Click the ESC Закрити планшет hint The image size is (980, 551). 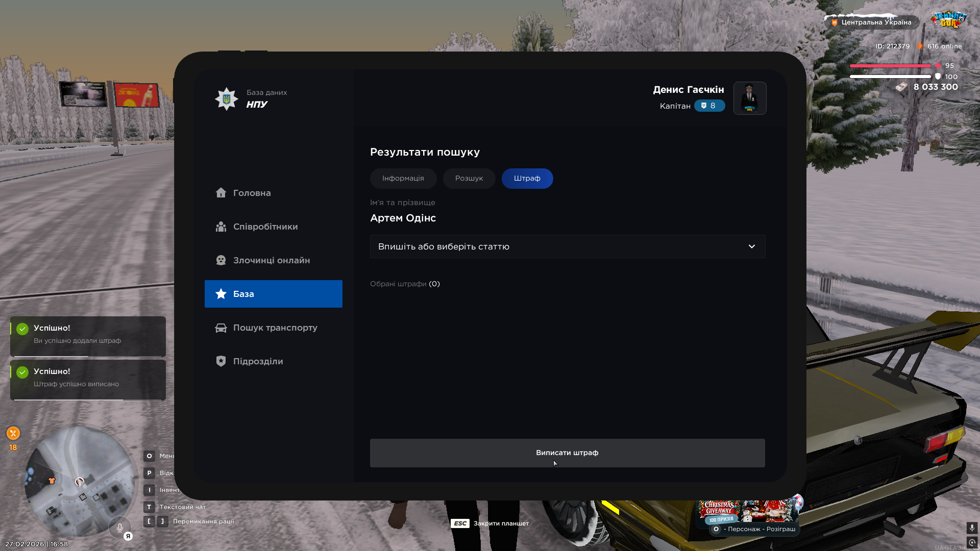pyautogui.click(x=489, y=523)
